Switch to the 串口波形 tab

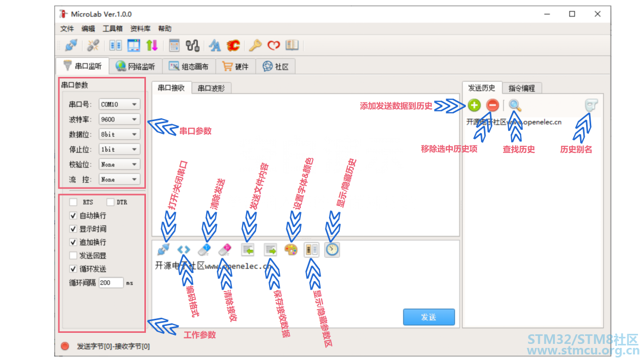[x=211, y=88]
